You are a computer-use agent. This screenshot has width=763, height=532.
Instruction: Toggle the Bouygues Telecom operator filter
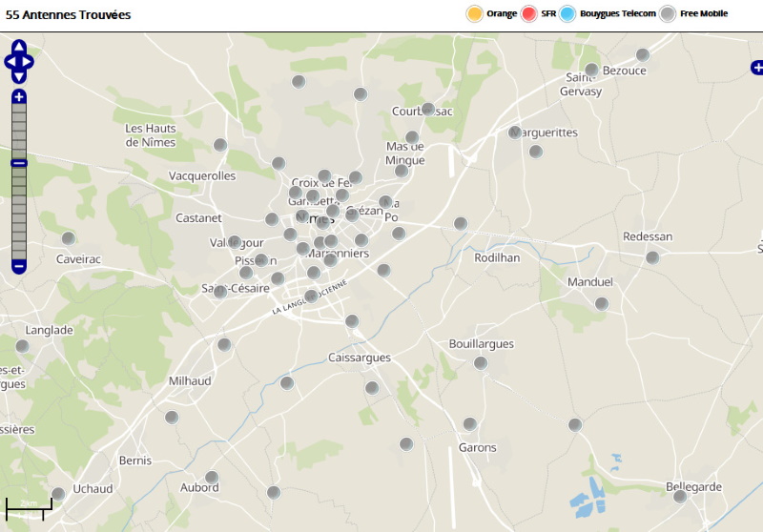point(567,13)
